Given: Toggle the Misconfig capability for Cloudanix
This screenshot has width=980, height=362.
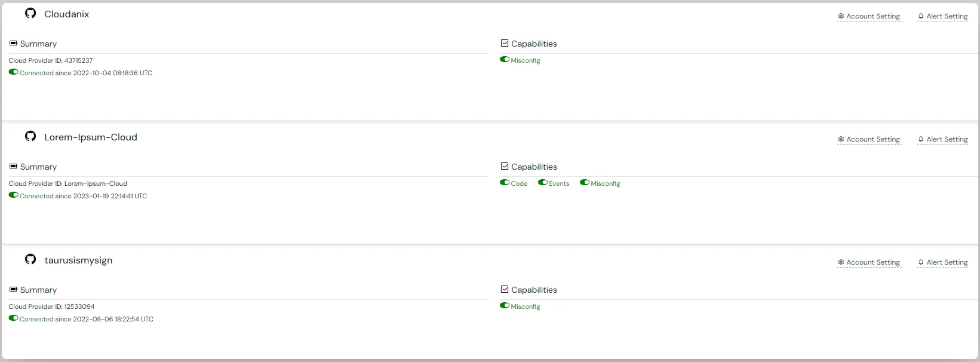Looking at the screenshot, I should (505, 60).
